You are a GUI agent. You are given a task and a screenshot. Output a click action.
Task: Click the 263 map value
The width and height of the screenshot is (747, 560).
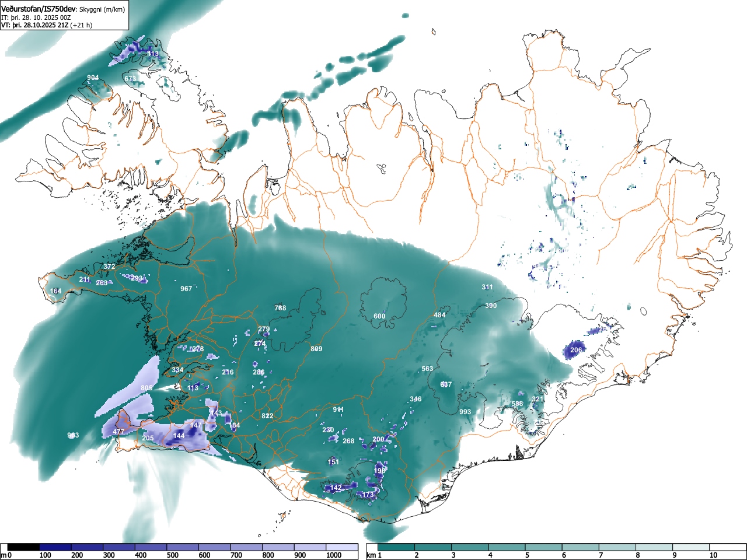point(102,283)
